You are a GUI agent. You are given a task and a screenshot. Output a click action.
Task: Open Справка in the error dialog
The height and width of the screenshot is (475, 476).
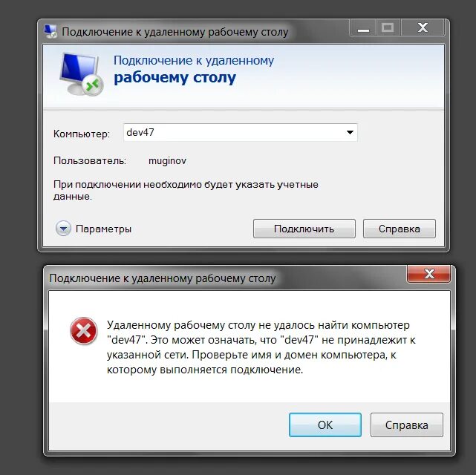pyautogui.click(x=406, y=425)
